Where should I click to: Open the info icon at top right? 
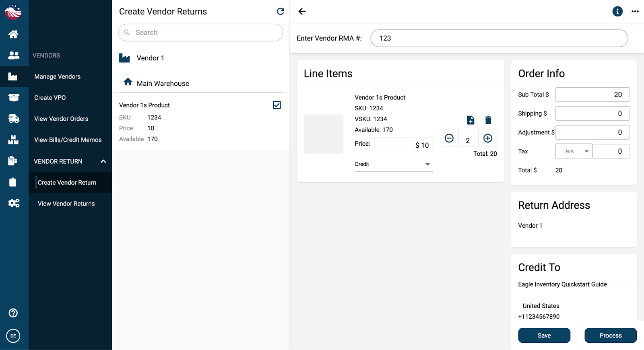point(617,12)
